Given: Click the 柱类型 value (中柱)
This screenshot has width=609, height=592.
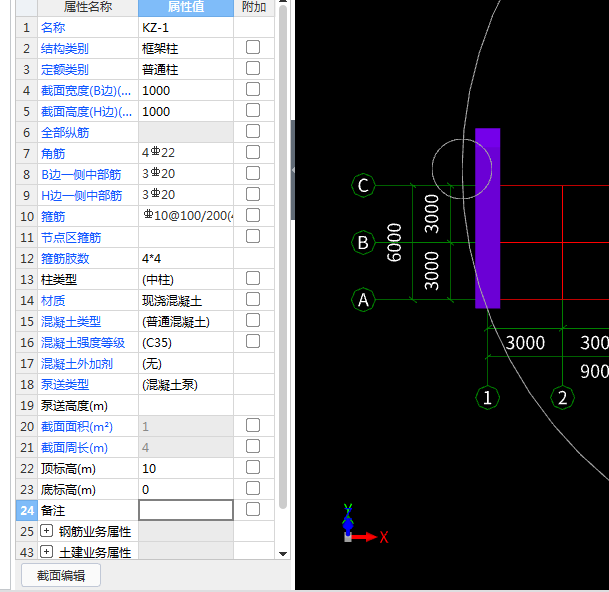Looking at the screenshot, I should point(186,280).
